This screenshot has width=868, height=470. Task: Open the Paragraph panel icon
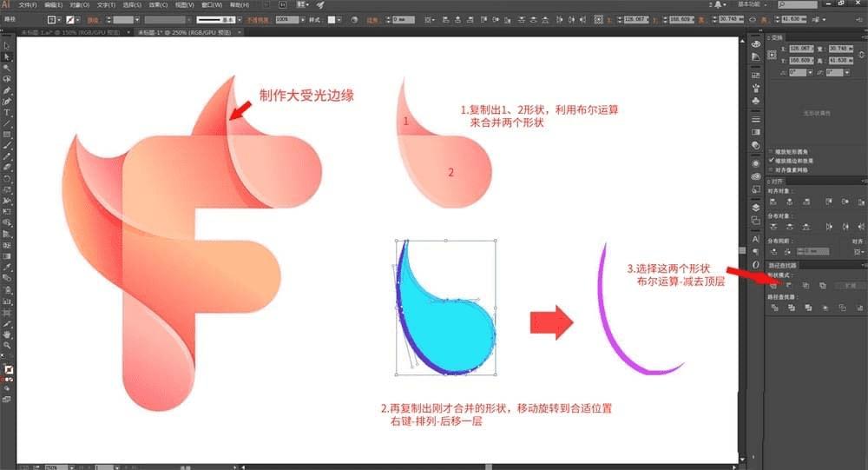coord(756,252)
